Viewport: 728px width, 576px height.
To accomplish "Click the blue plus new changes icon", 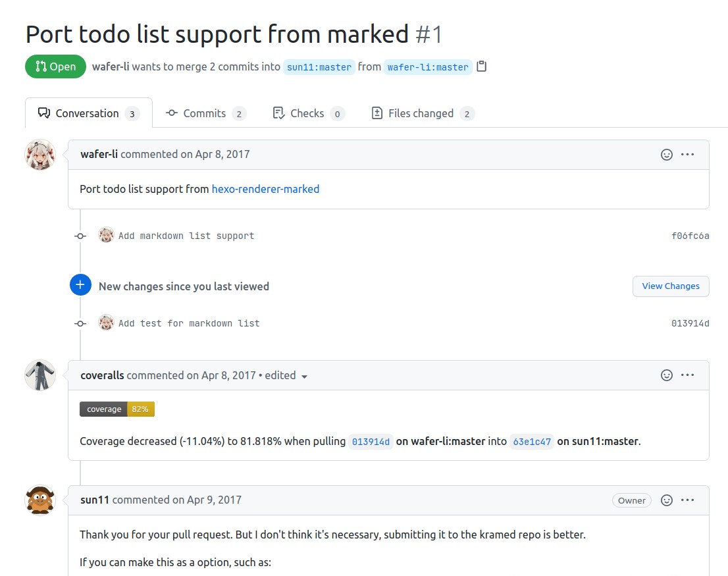I will coord(80,285).
